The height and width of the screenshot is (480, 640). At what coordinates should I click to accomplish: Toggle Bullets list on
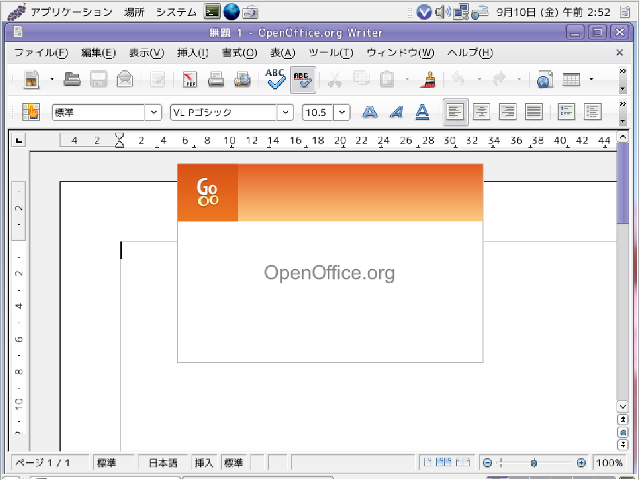(593, 112)
